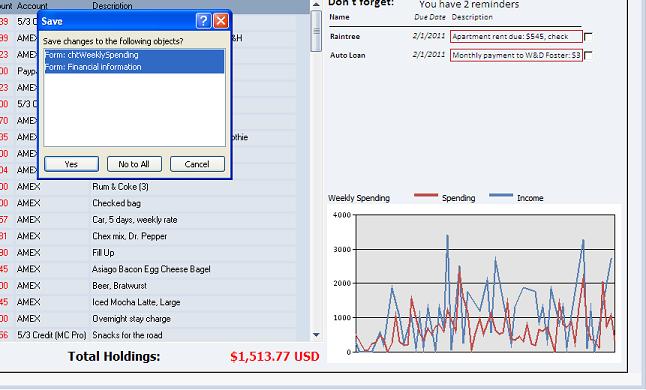Click the Description column header
646x390 pixels.
click(112, 6)
